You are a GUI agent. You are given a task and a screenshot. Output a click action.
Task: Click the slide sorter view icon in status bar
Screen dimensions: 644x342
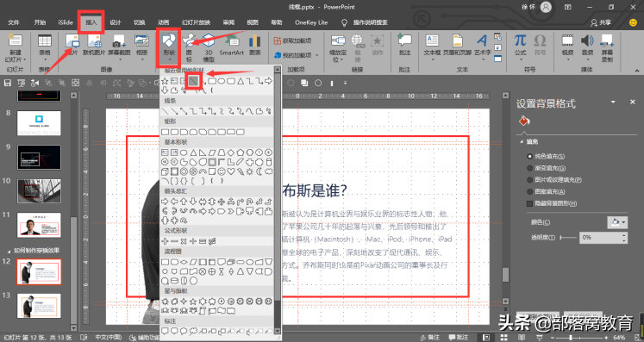coord(504,338)
